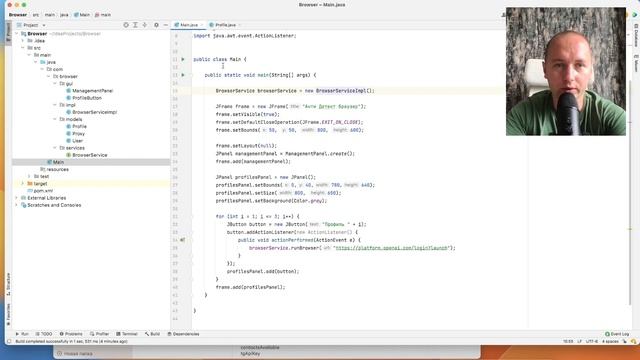The height and width of the screenshot is (360, 640).
Task: Open the Event Log
Action: (617, 334)
